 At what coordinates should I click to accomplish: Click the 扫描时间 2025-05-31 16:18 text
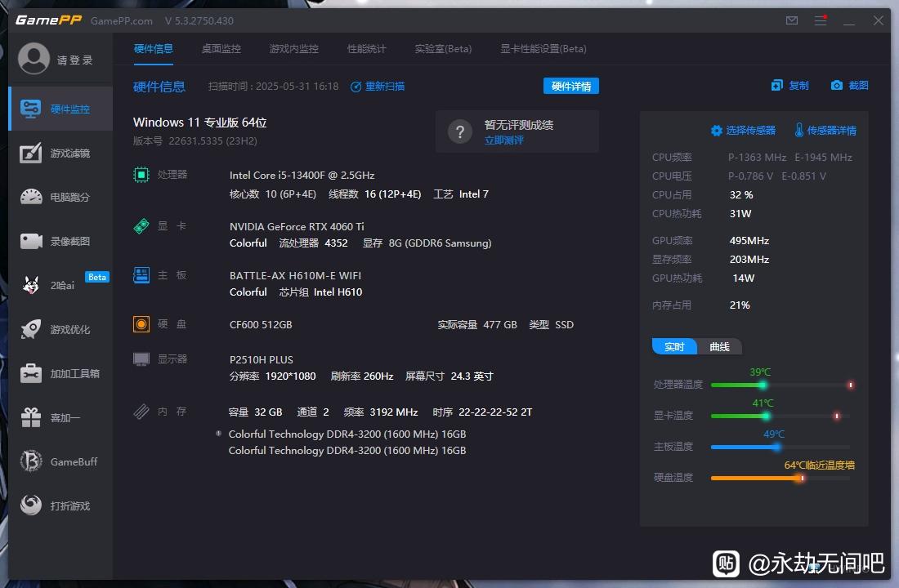pyautogui.click(x=274, y=87)
